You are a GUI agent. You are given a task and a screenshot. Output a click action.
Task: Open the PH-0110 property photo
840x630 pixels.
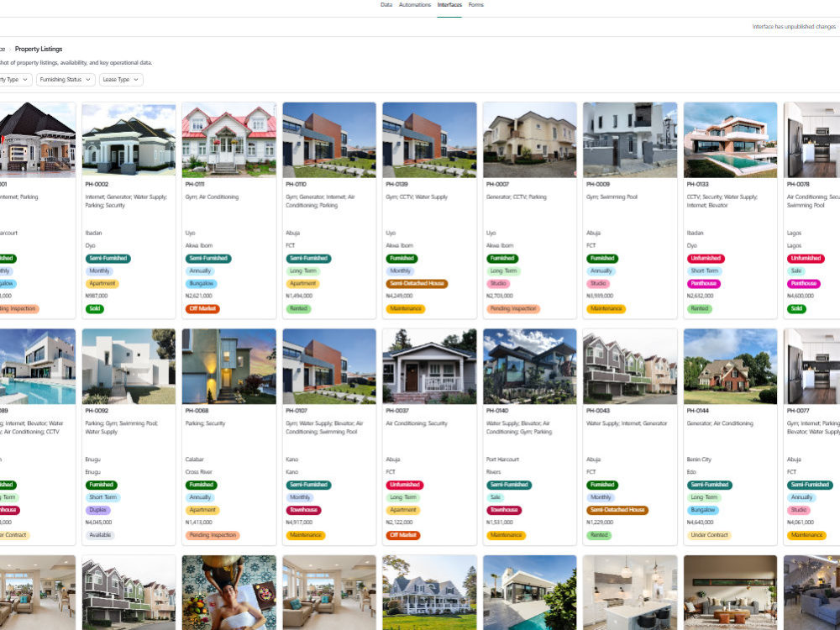tap(329, 139)
